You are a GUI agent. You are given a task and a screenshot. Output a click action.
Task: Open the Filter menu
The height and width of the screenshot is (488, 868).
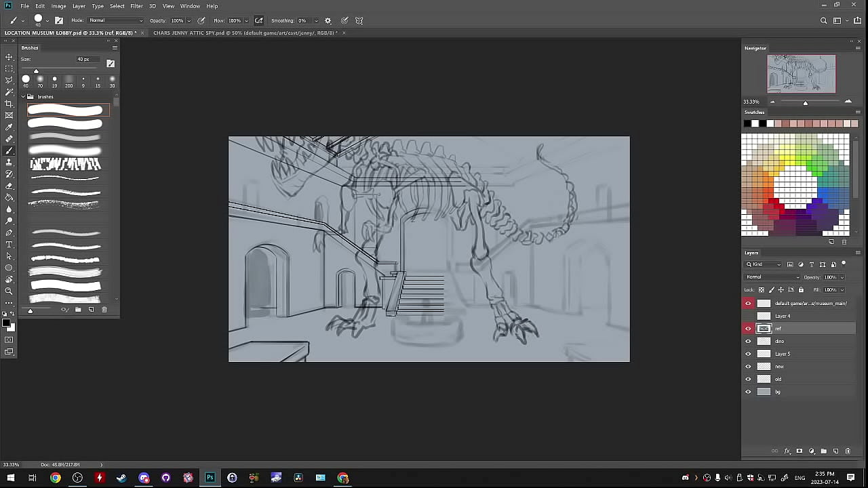click(136, 6)
